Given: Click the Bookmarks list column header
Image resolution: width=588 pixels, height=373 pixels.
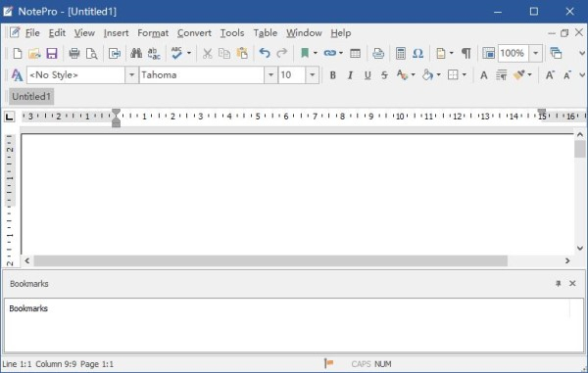Looking at the screenshot, I should point(287,308).
